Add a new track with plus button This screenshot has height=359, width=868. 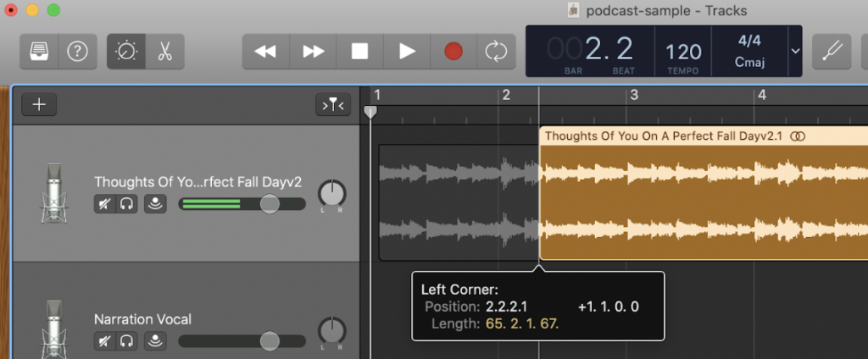pyautogui.click(x=39, y=104)
